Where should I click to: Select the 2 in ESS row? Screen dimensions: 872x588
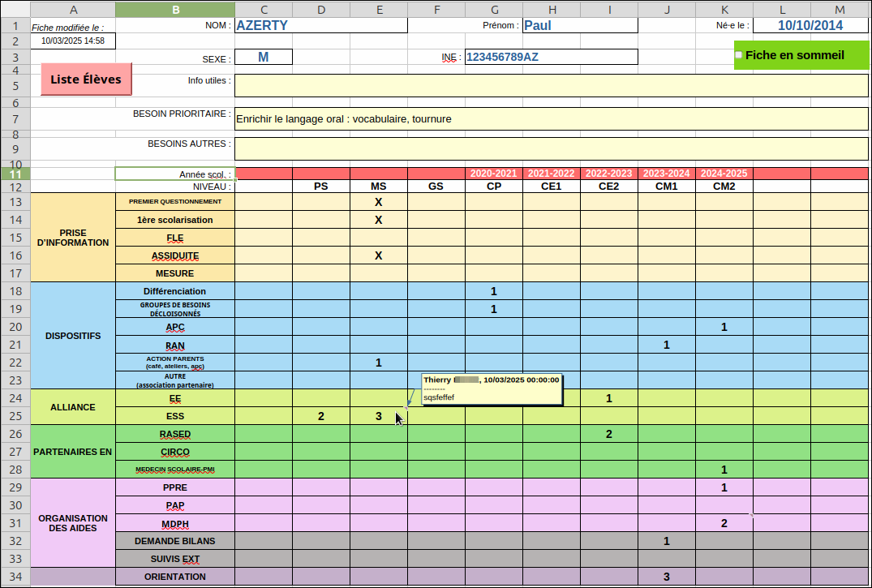click(321, 416)
